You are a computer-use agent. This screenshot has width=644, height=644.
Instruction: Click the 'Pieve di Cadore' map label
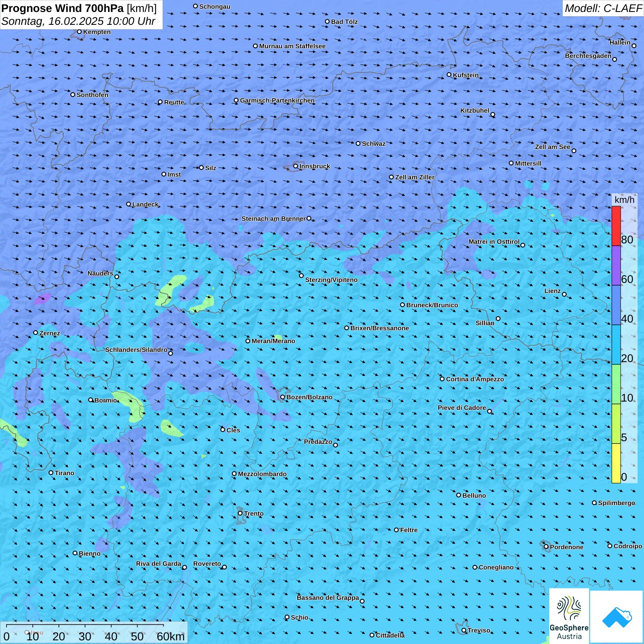(x=462, y=408)
